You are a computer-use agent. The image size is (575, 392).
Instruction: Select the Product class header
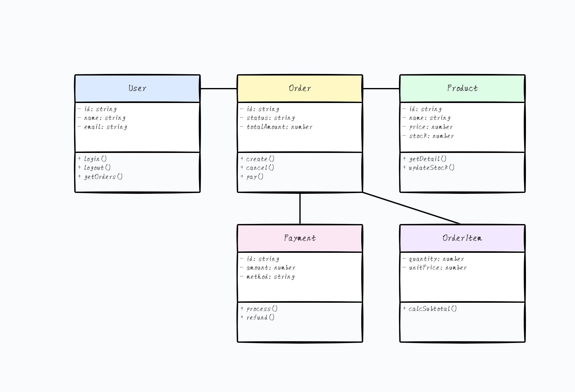pos(462,88)
